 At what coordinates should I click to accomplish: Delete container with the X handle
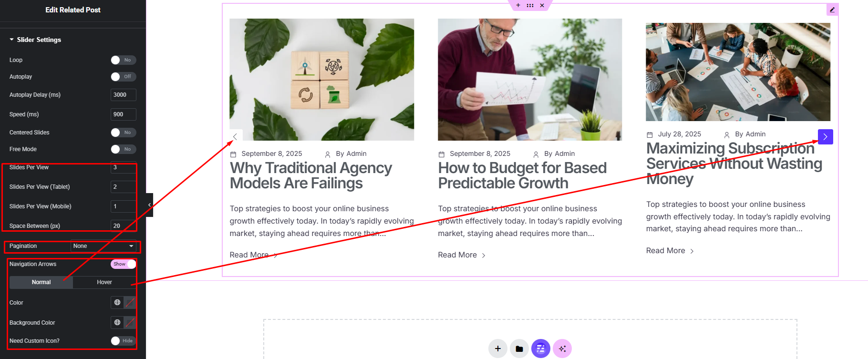(542, 5)
